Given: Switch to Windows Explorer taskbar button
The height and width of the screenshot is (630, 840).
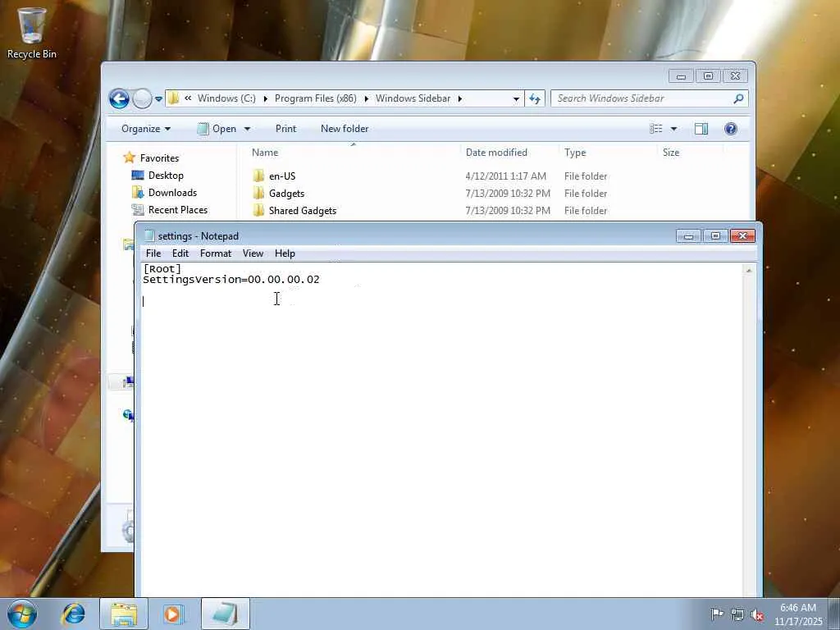Looking at the screenshot, I should pos(124,614).
